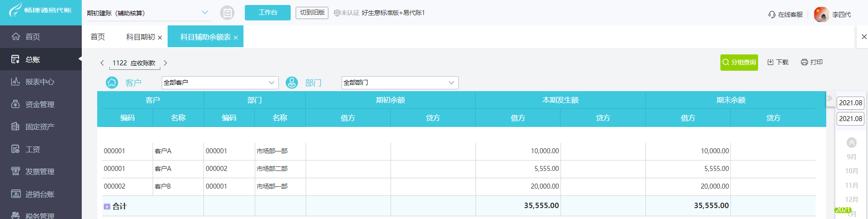Open 报表中心 from the sidebar
Viewport: 868px width, 219px height.
click(x=40, y=82)
